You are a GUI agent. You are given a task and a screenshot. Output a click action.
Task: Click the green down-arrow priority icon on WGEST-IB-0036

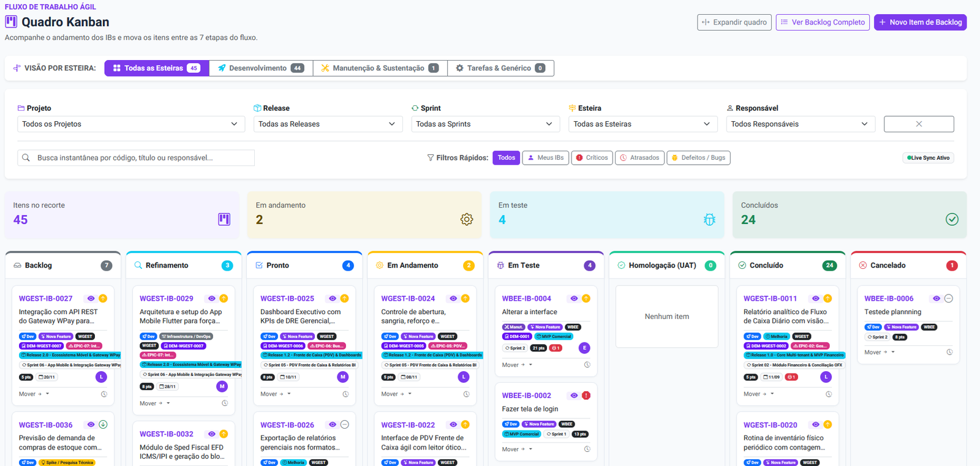pyautogui.click(x=103, y=424)
